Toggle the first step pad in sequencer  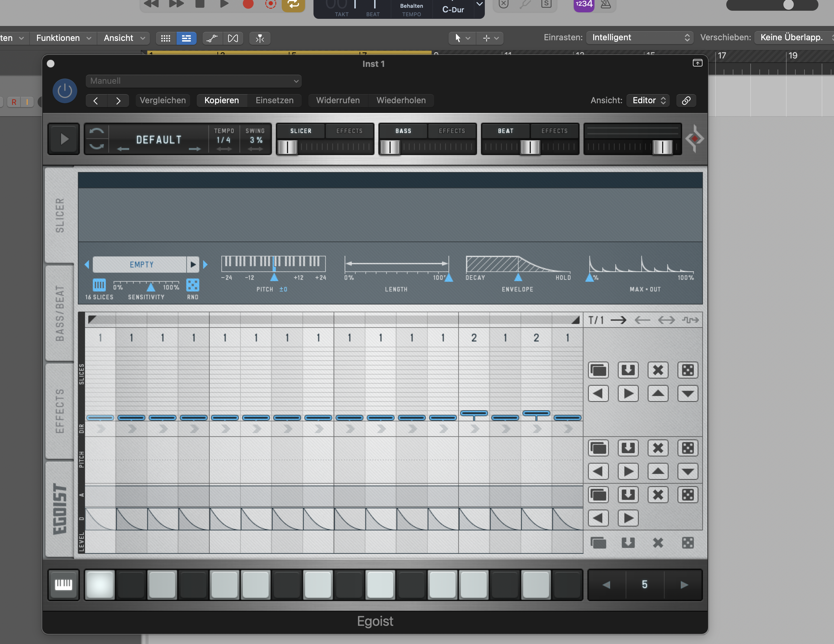[x=100, y=584]
